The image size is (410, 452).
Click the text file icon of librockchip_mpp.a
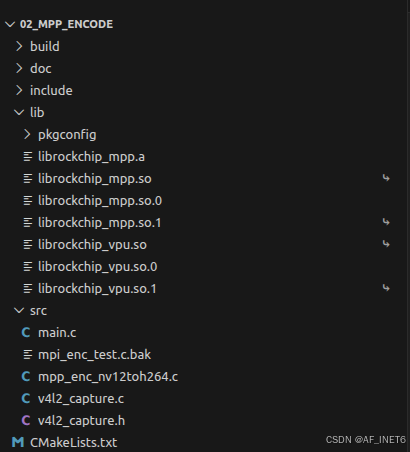click(x=28, y=157)
